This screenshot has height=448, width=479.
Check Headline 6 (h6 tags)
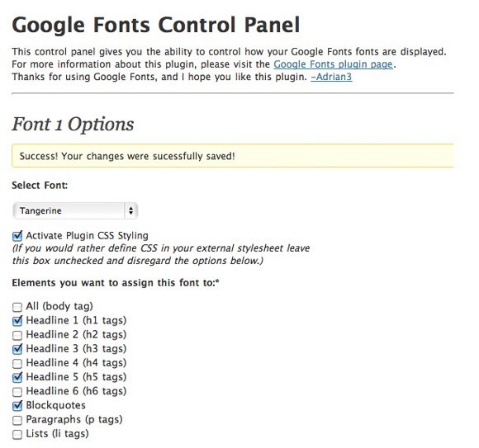[x=17, y=392]
